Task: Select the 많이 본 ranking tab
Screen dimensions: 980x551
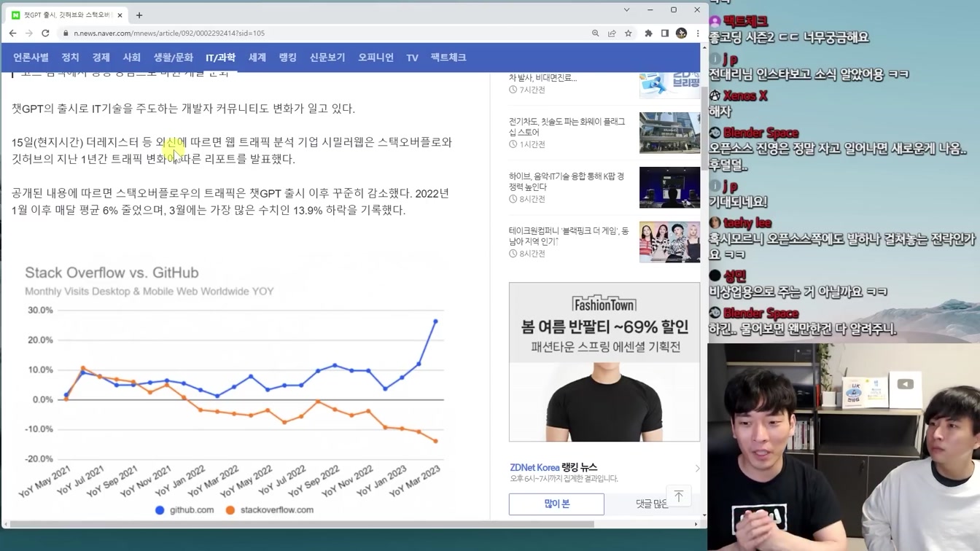Action: (556, 504)
